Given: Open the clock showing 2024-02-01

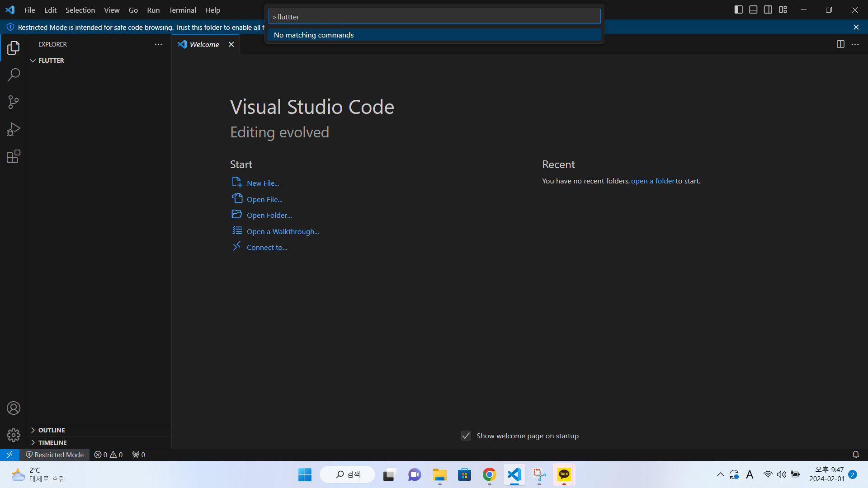Looking at the screenshot, I should click(x=827, y=474).
